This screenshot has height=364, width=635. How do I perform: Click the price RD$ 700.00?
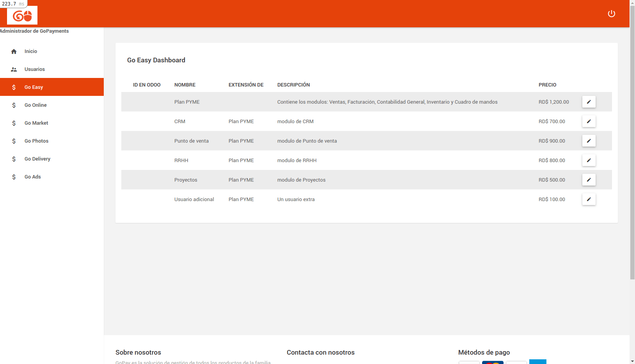click(552, 122)
